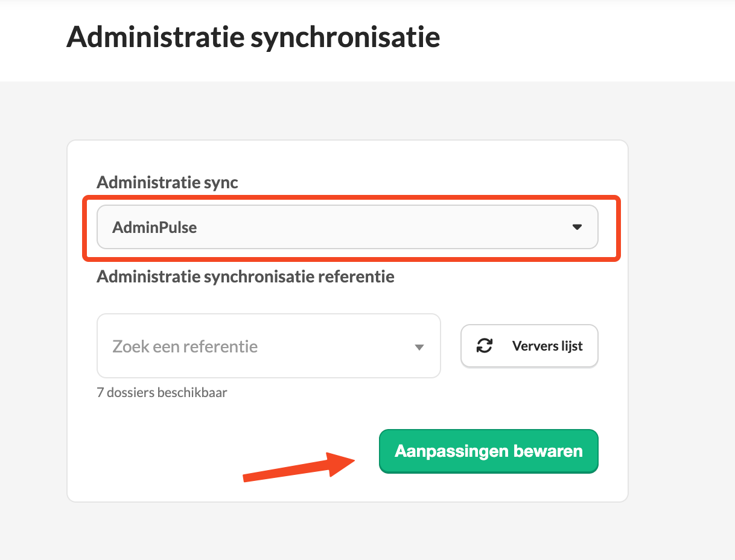Click the red arrow annotation pointing at save
735x560 pixels.
(299, 465)
